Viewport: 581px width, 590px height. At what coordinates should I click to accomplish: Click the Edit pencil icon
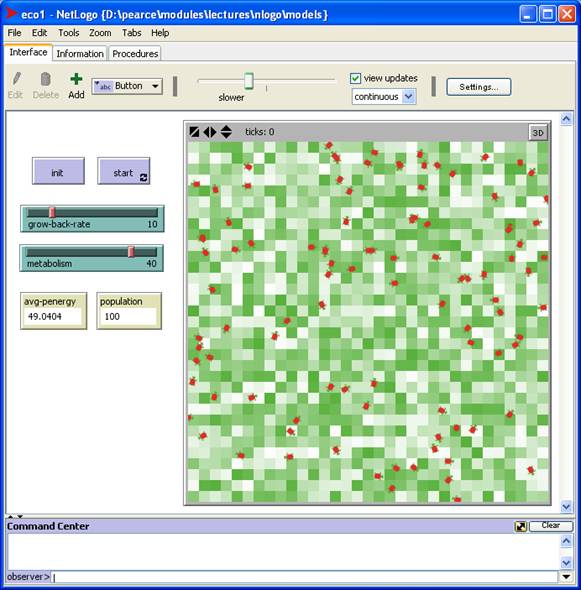[16, 79]
